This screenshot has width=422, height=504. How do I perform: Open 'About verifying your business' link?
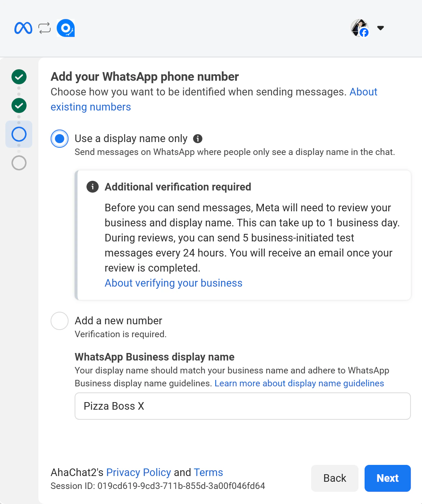click(173, 283)
